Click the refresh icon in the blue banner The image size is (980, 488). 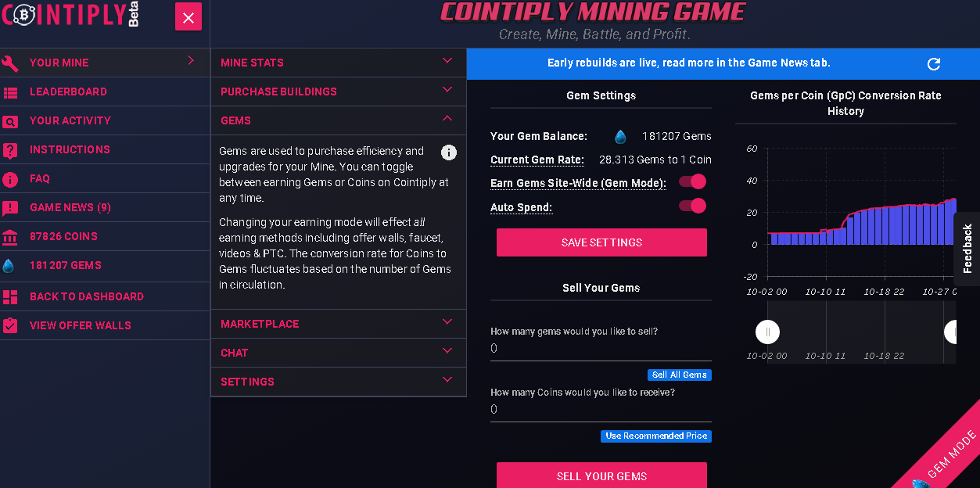[x=933, y=64]
